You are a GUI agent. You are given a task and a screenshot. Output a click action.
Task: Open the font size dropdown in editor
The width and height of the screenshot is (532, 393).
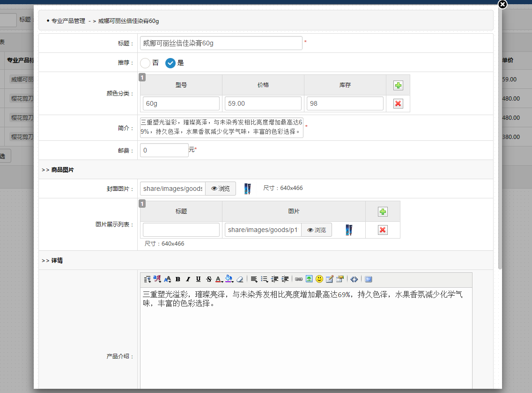(168, 279)
